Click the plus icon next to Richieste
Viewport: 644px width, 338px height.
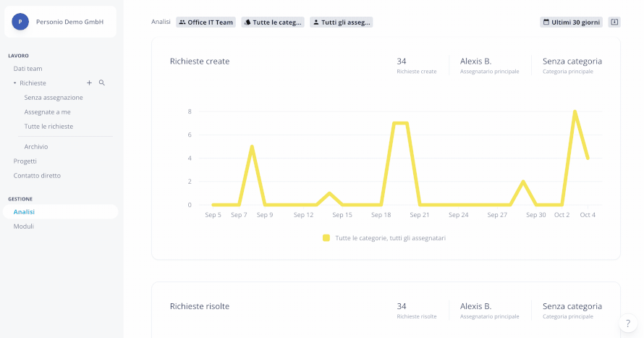pyautogui.click(x=89, y=83)
